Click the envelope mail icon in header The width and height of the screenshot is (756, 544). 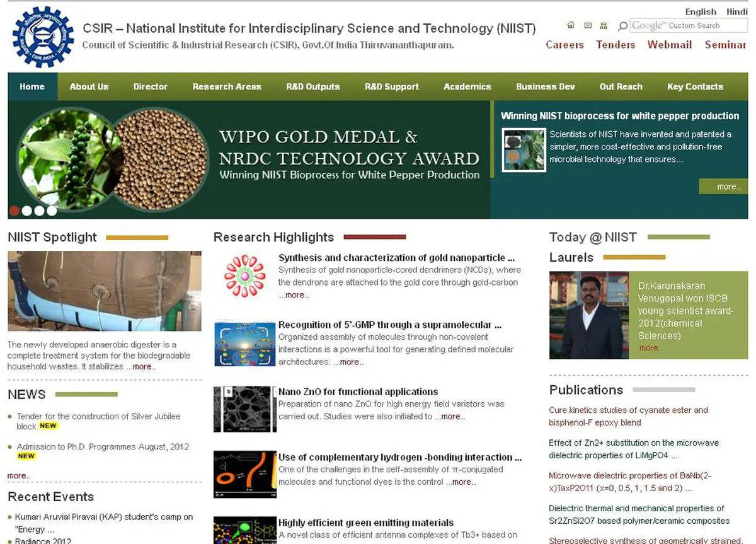587,25
